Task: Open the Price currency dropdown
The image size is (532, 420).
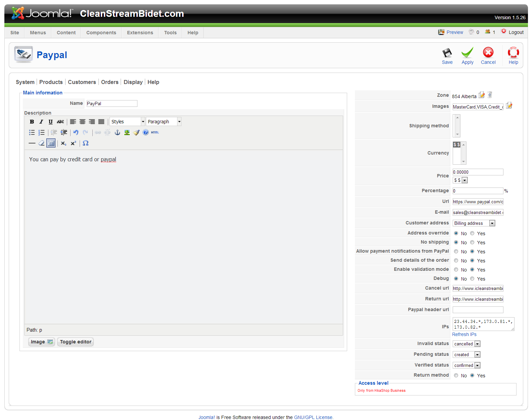Action: coord(460,180)
